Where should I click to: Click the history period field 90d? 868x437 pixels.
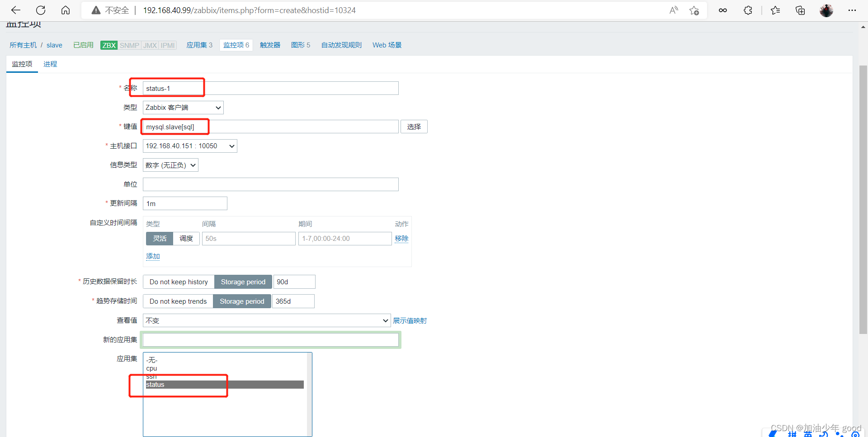(294, 282)
